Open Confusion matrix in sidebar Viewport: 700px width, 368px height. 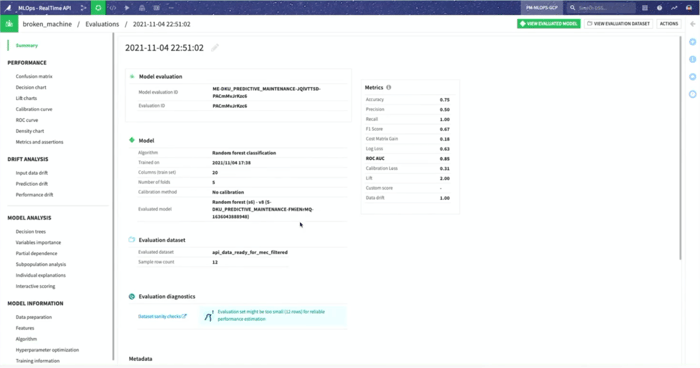[34, 76]
